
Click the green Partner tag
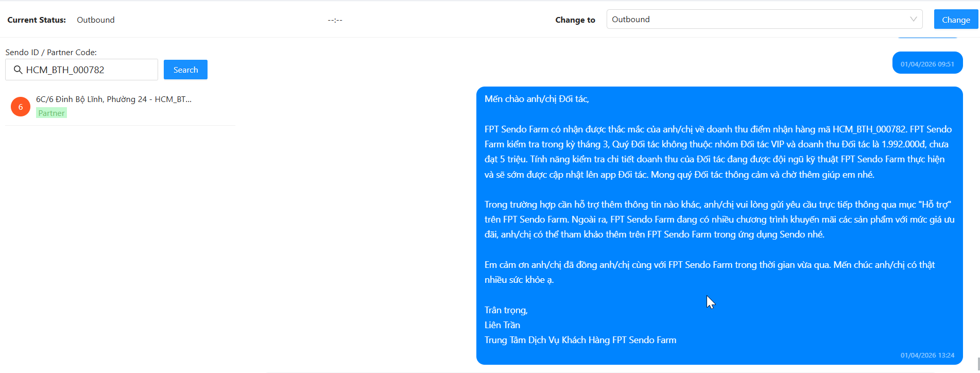51,113
